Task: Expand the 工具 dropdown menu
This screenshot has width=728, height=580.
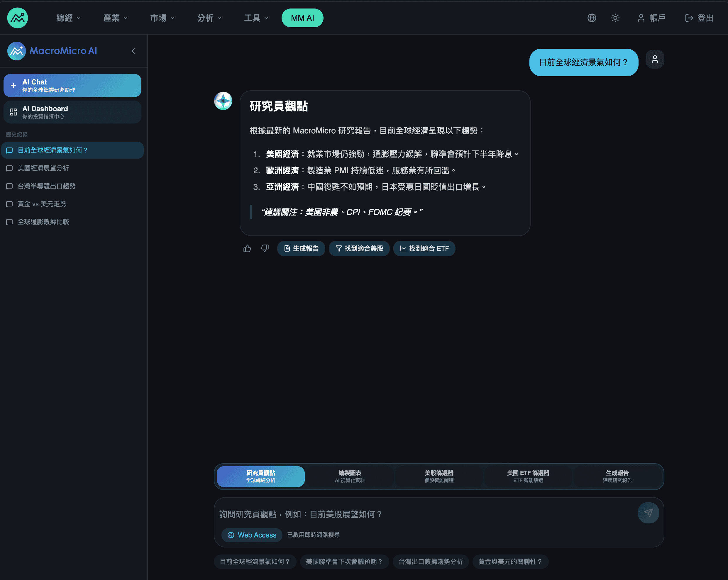Action: pyautogui.click(x=256, y=18)
